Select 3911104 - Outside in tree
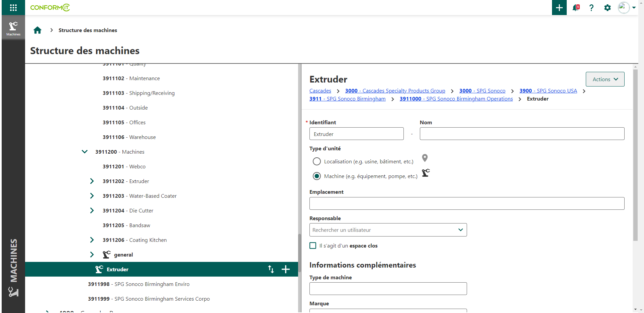The image size is (644, 313). [x=125, y=108]
